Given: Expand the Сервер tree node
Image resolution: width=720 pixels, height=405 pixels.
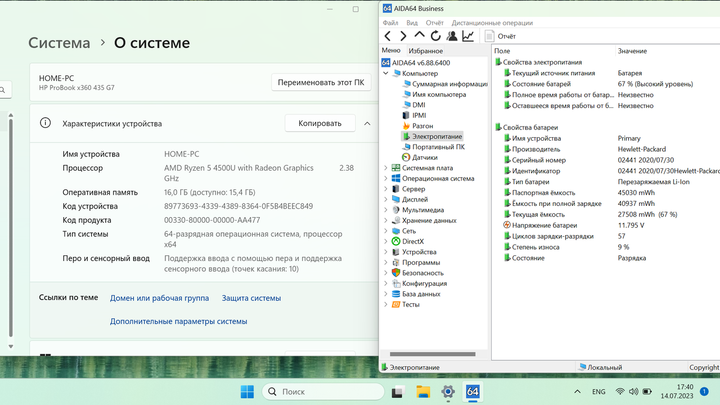Looking at the screenshot, I should coord(386,189).
